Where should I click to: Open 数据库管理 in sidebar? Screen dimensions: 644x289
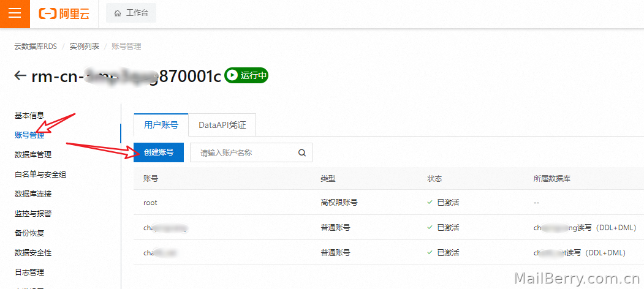point(33,155)
